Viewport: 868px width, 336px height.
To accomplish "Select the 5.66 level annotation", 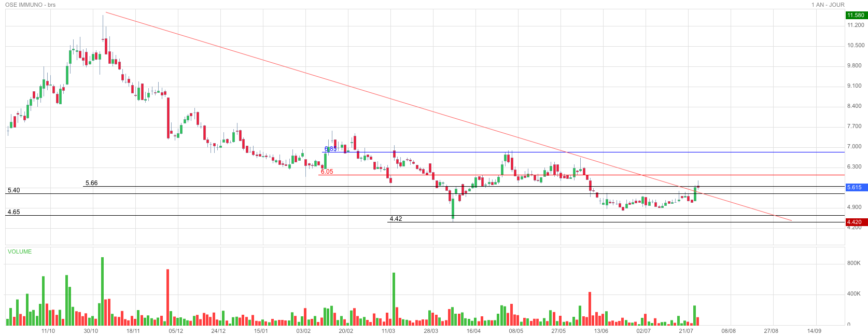I will (91, 183).
